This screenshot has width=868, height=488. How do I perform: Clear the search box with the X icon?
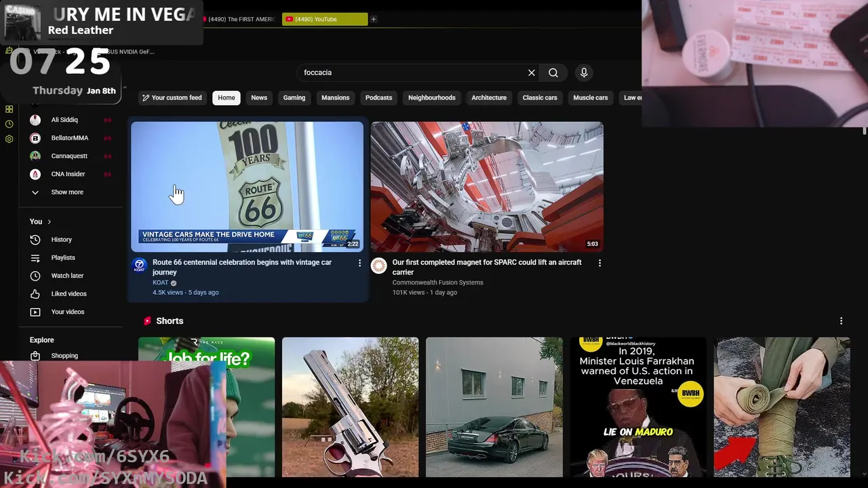[532, 73]
